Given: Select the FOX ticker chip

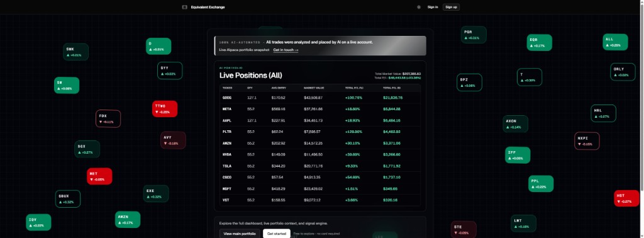Looking at the screenshot, I should (x=108, y=118).
